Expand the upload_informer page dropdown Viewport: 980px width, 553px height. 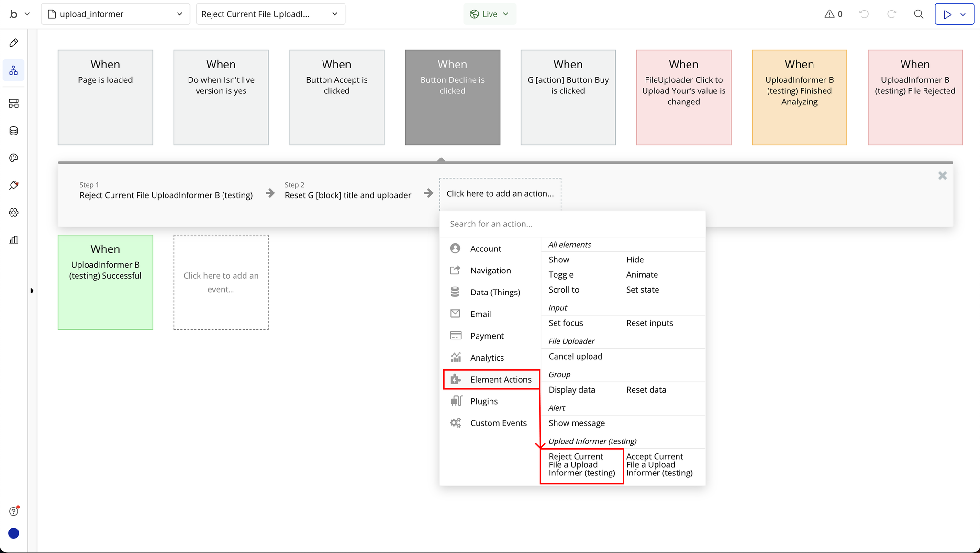coord(116,14)
